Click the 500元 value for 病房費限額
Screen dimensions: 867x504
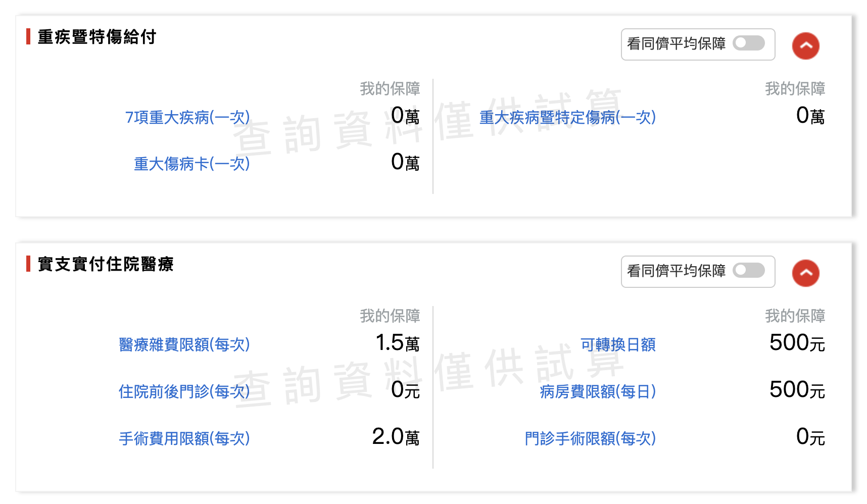point(797,390)
